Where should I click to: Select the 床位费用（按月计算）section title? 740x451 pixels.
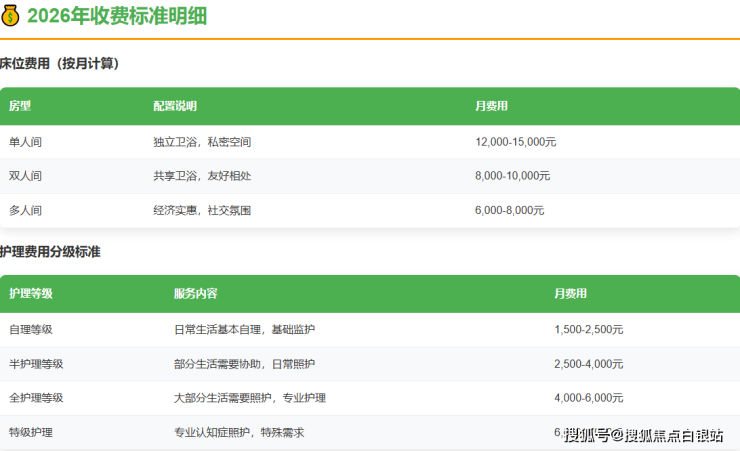60,64
